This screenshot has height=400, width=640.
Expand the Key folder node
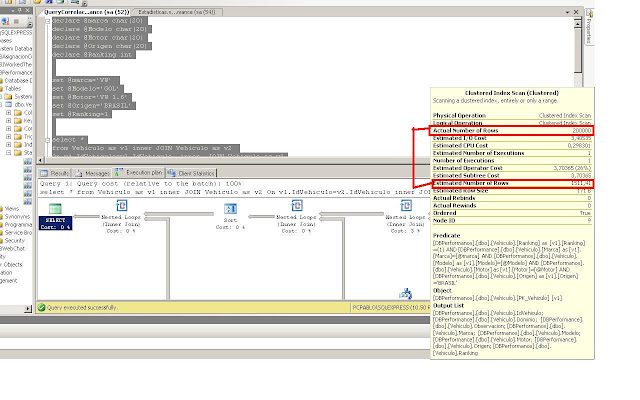(x=9, y=121)
